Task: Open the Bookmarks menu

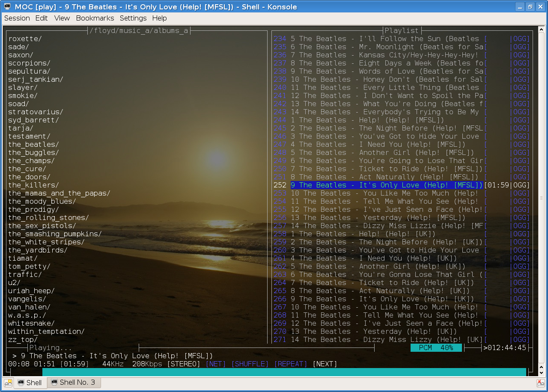Action: pos(95,18)
